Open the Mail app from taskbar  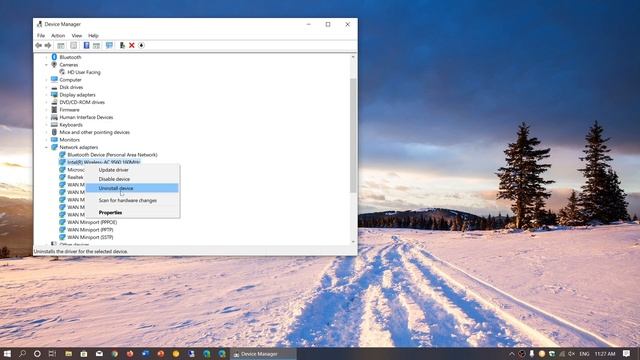[99, 353]
